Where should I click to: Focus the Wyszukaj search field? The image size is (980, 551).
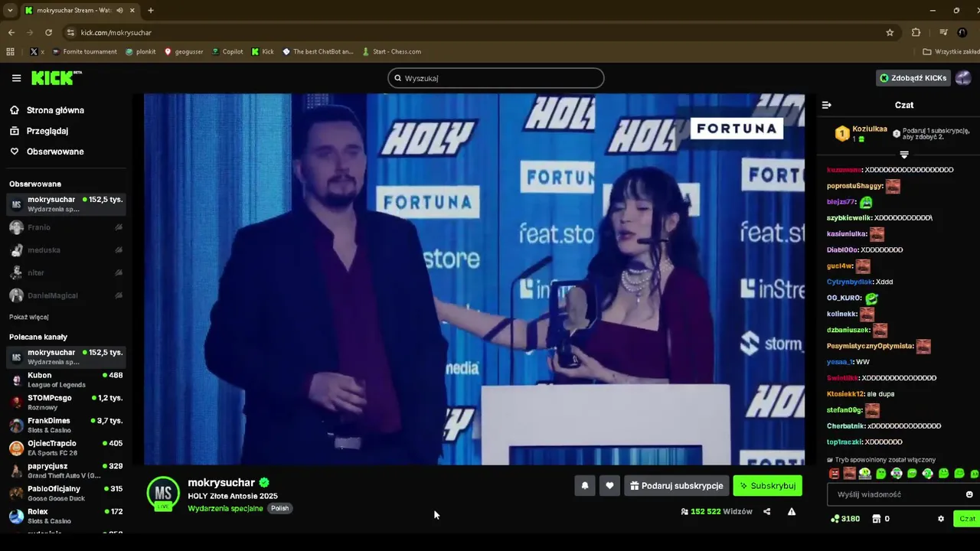[495, 78]
